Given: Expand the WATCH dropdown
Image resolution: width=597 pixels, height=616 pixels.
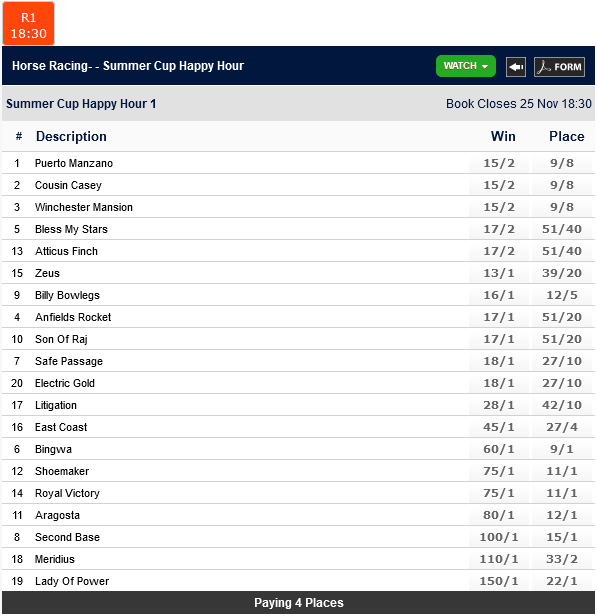Looking at the screenshot, I should [466, 66].
